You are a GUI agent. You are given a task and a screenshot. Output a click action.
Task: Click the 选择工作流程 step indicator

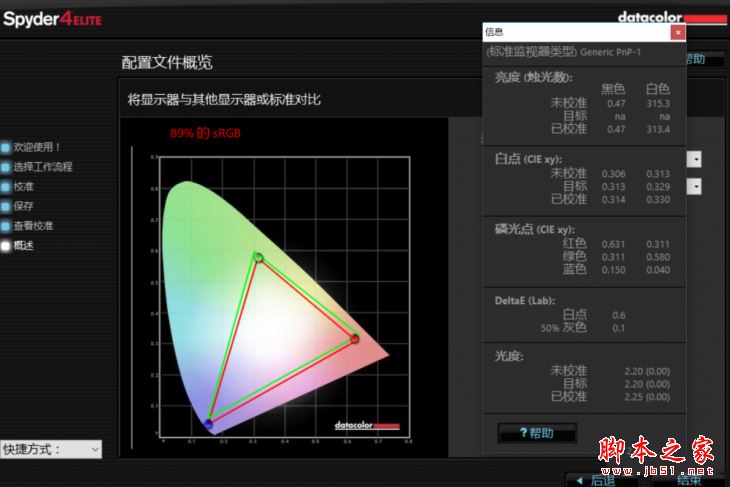click(5, 167)
